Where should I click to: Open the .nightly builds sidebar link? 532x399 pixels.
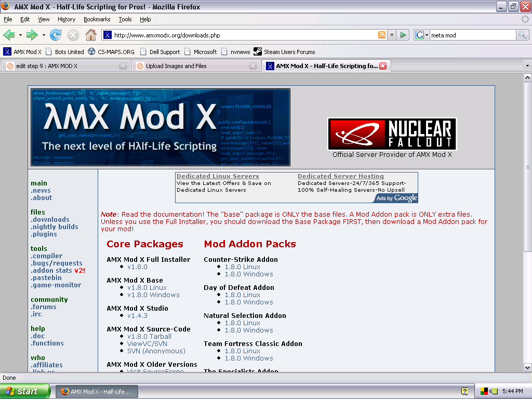(54, 227)
